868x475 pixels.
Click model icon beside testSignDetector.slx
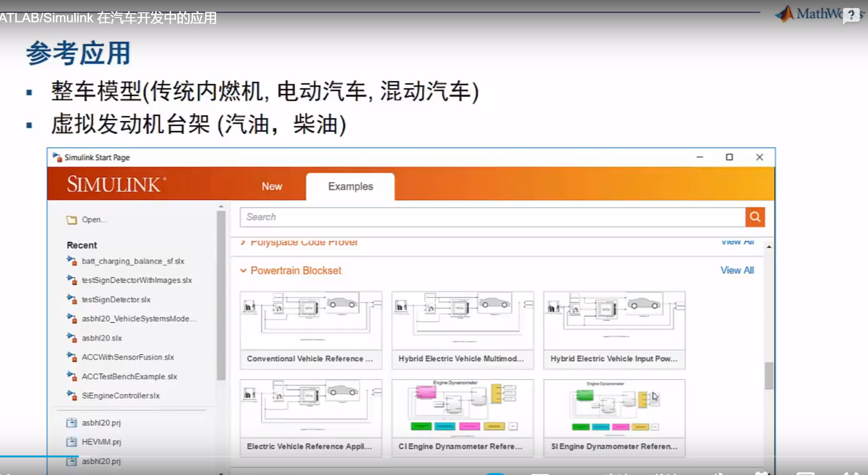(72, 300)
